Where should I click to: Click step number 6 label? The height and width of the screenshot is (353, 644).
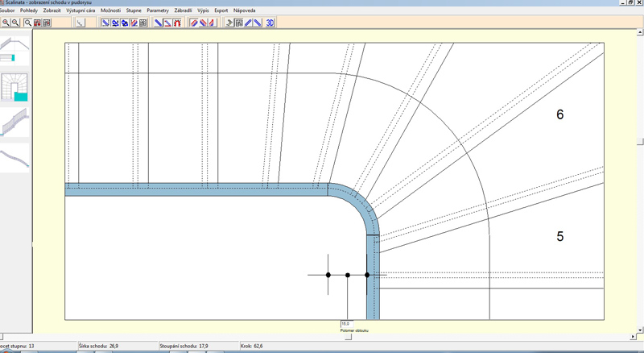coord(559,114)
